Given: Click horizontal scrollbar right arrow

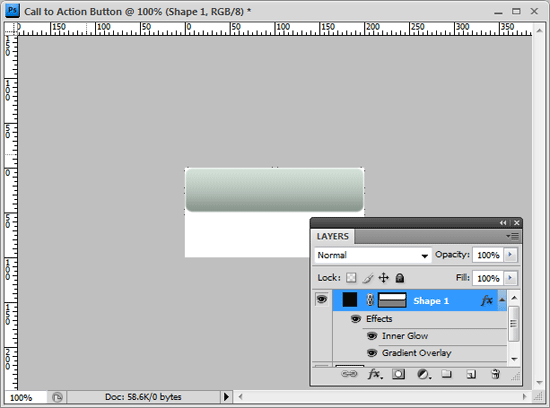Looking at the screenshot, I should coord(525,397).
